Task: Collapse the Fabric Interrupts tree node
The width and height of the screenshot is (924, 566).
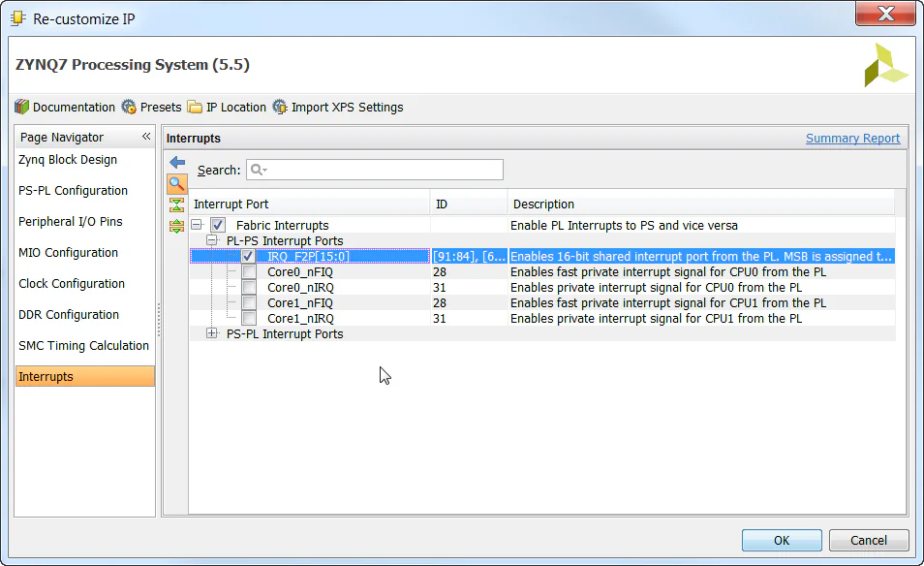Action: pos(199,224)
